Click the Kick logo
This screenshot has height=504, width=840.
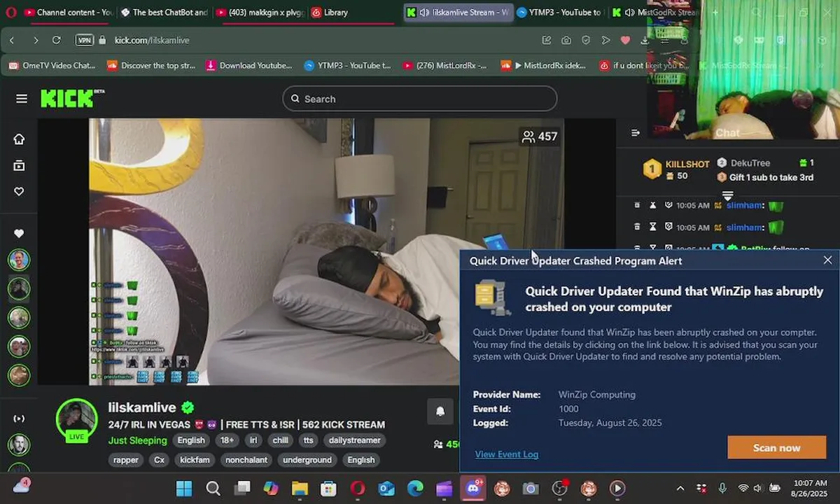pos(71,98)
